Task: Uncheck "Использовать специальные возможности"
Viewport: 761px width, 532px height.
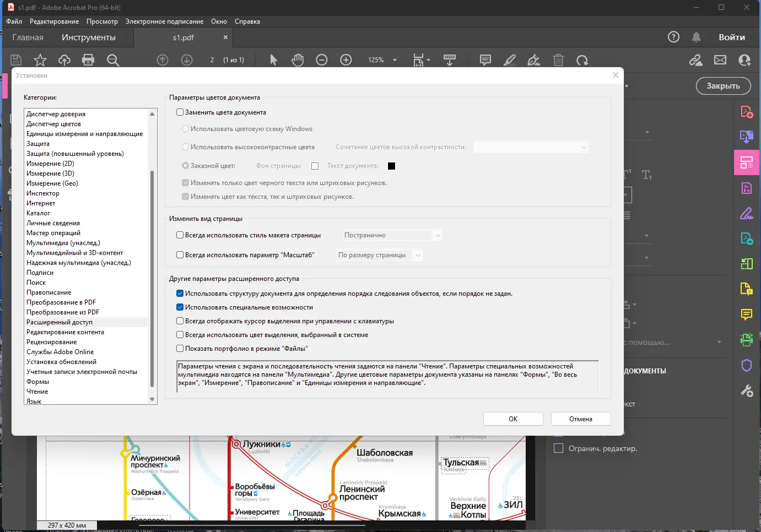Action: (180, 307)
